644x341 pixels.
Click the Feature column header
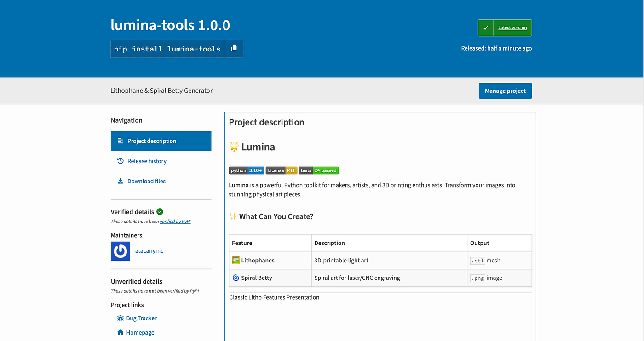point(270,243)
